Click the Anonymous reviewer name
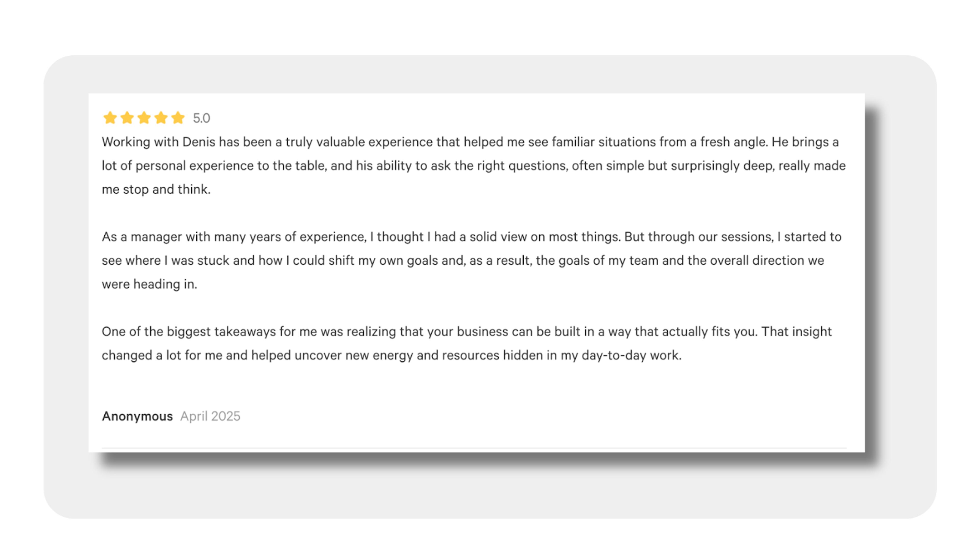This screenshot has width=980, height=551. click(137, 416)
